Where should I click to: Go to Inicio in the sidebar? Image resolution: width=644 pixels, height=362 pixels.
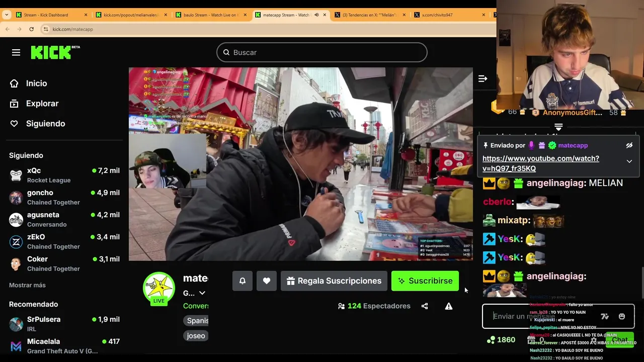tap(36, 83)
